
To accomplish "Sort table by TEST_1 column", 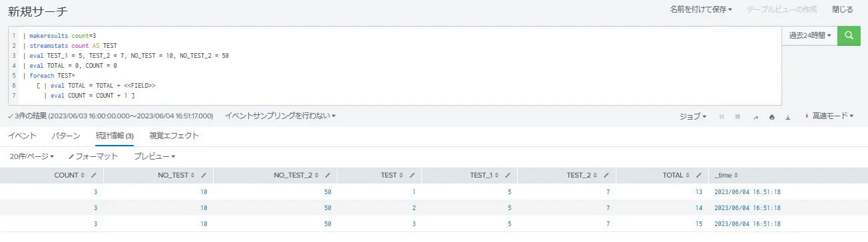I will [485, 176].
